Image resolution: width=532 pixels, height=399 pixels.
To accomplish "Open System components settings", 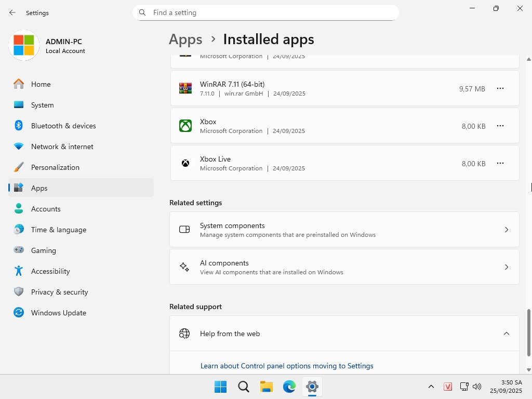I will [x=344, y=230].
